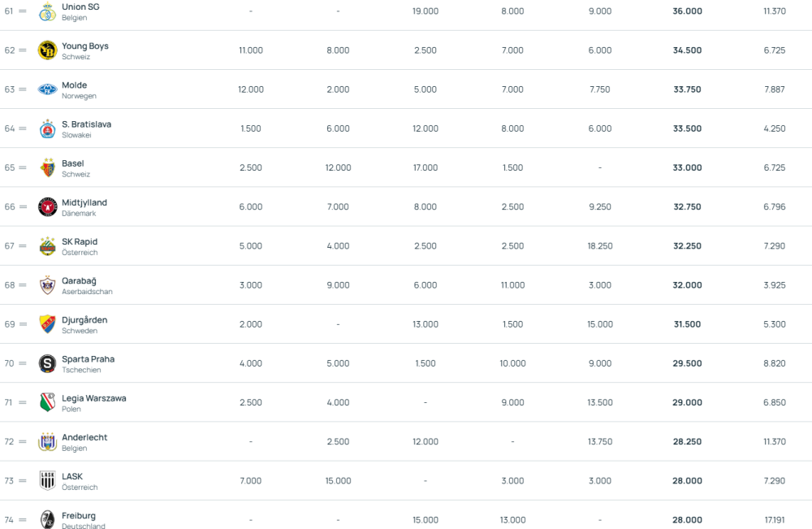
Task: Open the Union SG club name link
Action: (x=80, y=7)
